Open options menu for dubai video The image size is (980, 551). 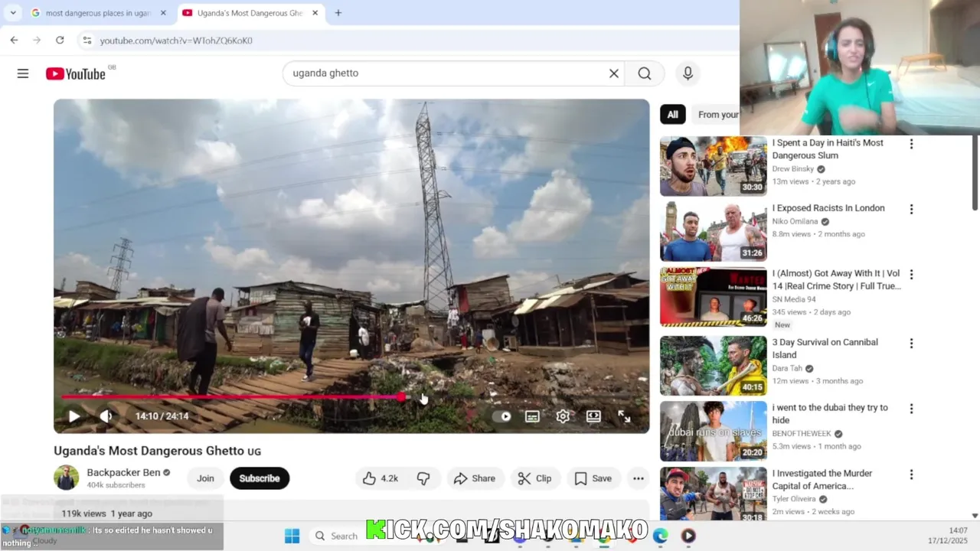[x=911, y=409]
